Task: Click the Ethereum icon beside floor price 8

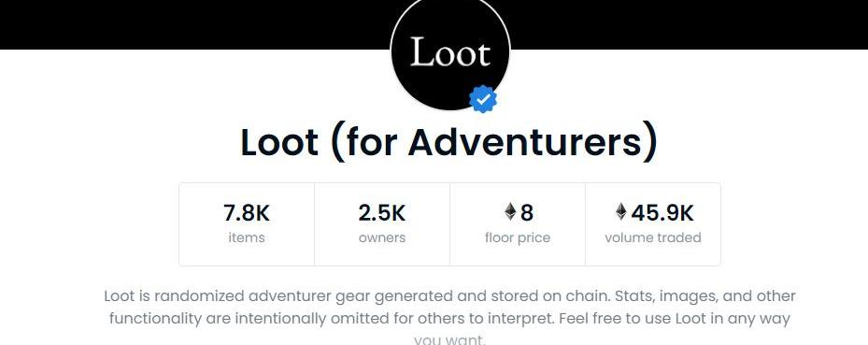Action: 510,211
